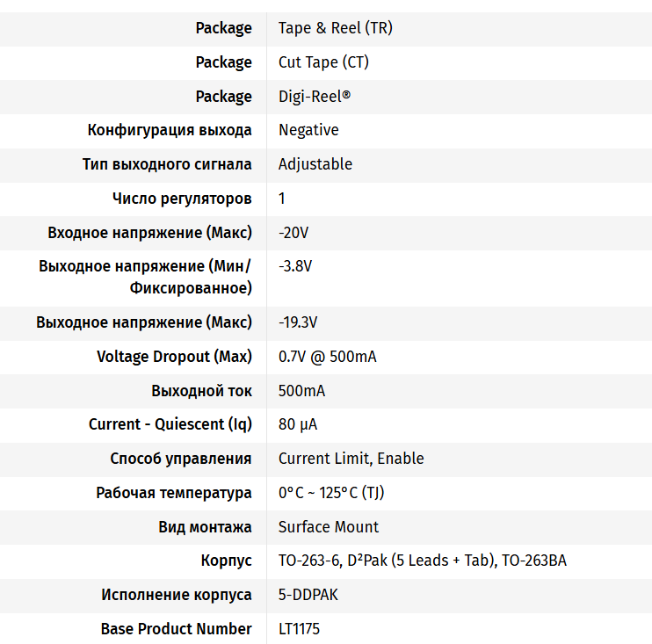Select the Current Limit, Enable value
The image size is (652, 644).
point(351,459)
